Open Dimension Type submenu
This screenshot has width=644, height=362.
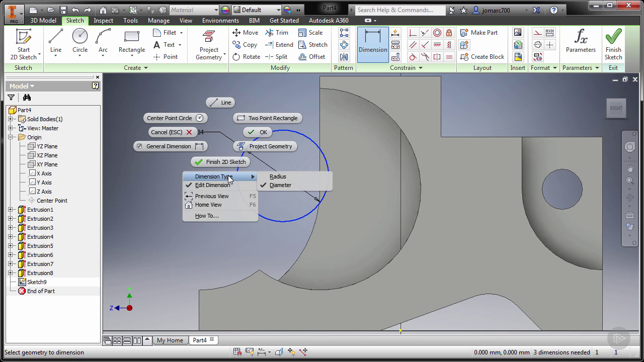tap(220, 176)
